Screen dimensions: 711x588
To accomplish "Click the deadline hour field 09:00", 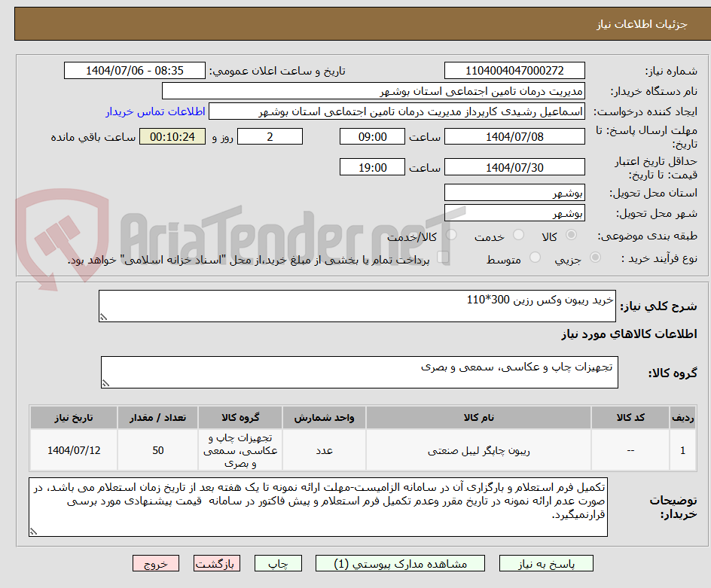I will [x=372, y=136].
